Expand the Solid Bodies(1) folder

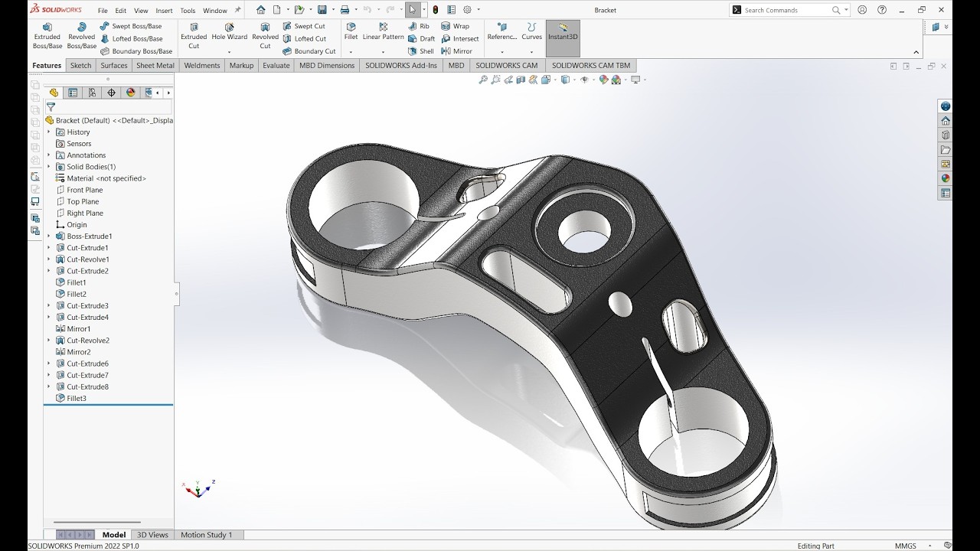click(x=49, y=167)
